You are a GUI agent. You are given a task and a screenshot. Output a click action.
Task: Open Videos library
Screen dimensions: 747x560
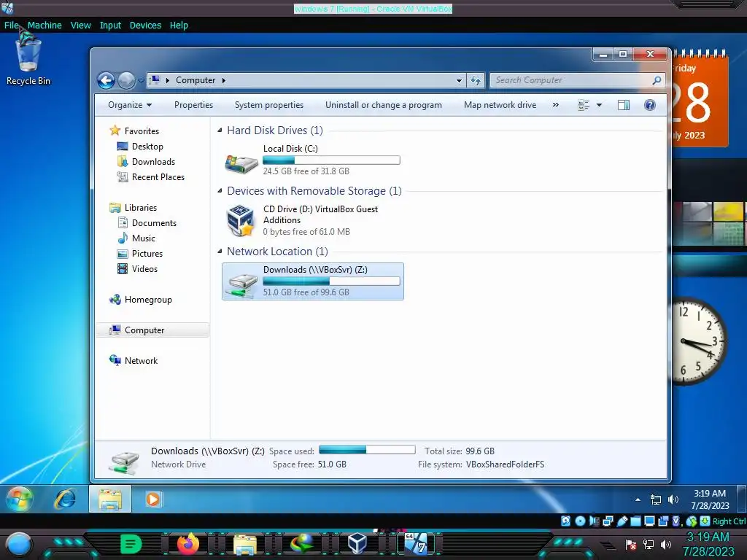[x=144, y=268]
